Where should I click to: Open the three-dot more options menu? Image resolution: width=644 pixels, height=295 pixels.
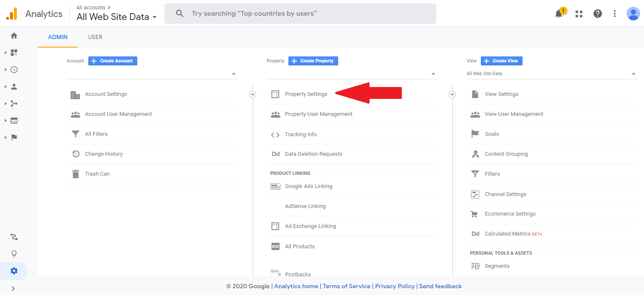click(614, 14)
